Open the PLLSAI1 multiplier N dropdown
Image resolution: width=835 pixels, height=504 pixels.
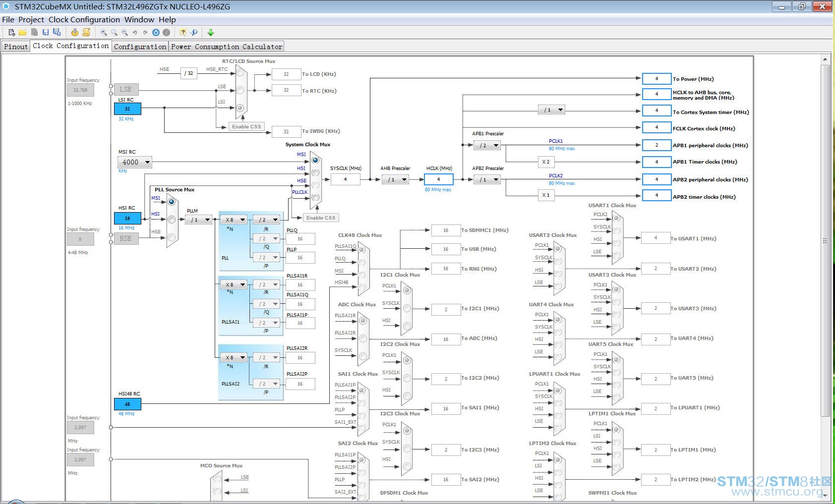tap(234, 284)
